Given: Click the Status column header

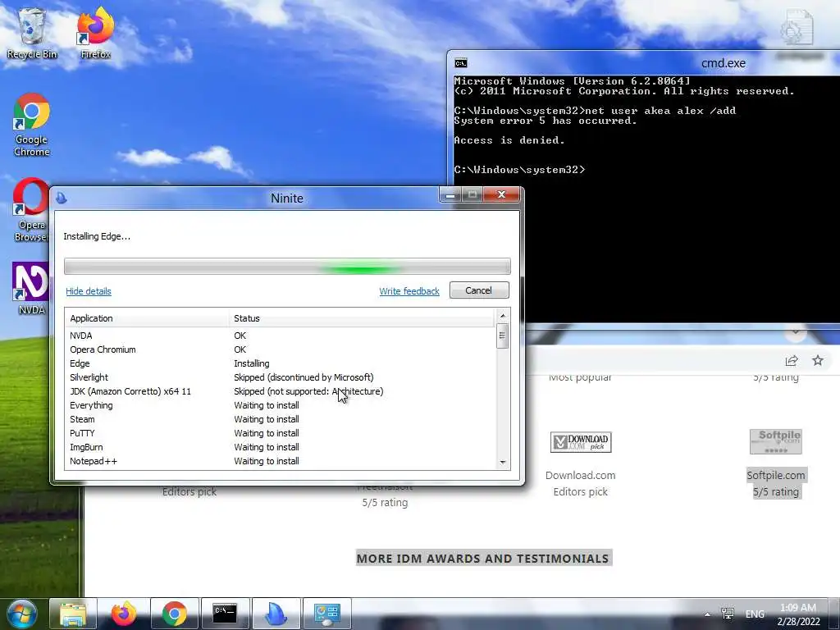Looking at the screenshot, I should (x=362, y=318).
